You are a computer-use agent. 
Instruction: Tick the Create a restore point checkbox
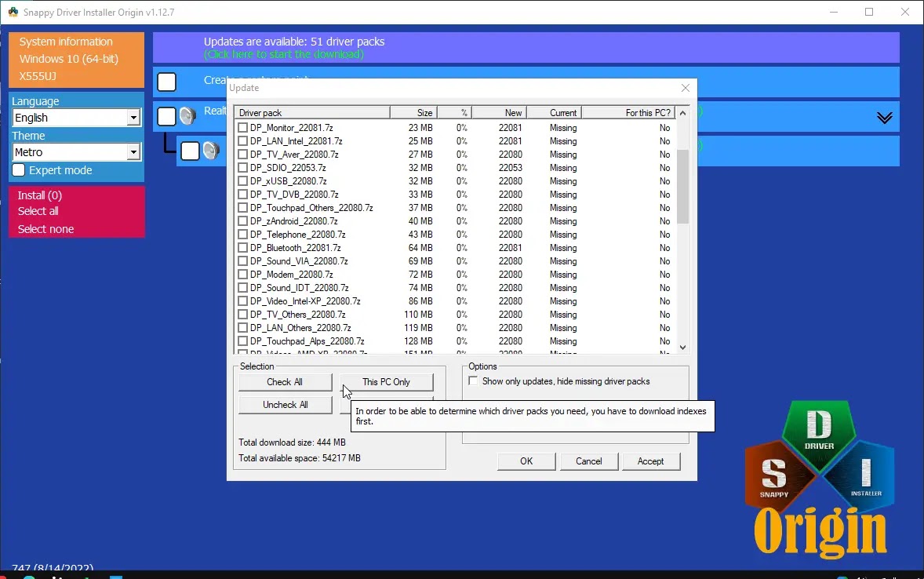pos(167,82)
